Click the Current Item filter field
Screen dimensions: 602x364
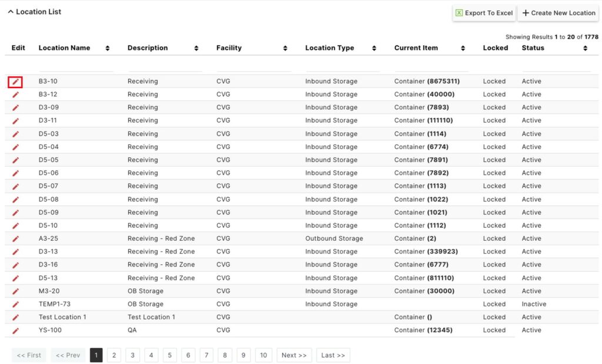pos(432,66)
